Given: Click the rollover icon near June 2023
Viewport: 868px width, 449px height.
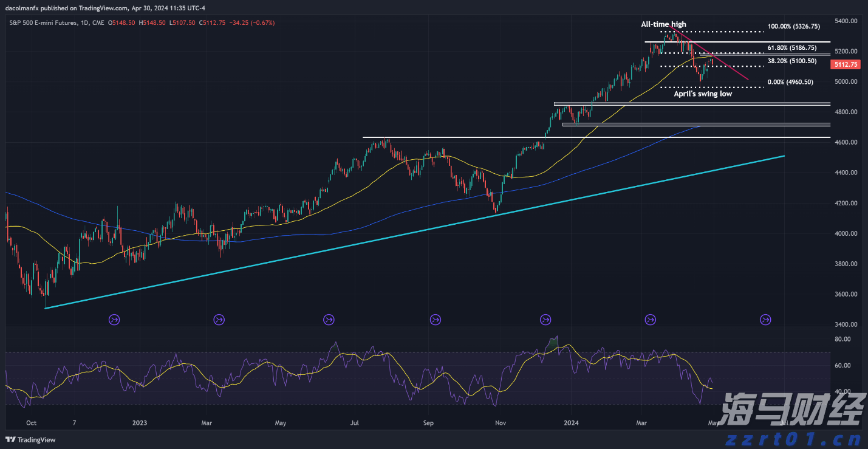Looking at the screenshot, I should click(x=329, y=319).
